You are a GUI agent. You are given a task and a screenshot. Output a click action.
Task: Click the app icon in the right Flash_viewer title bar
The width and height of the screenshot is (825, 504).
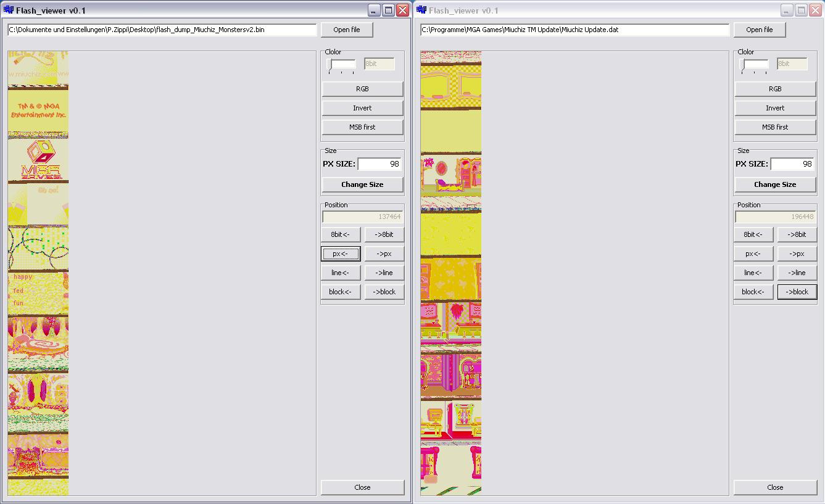pos(421,10)
